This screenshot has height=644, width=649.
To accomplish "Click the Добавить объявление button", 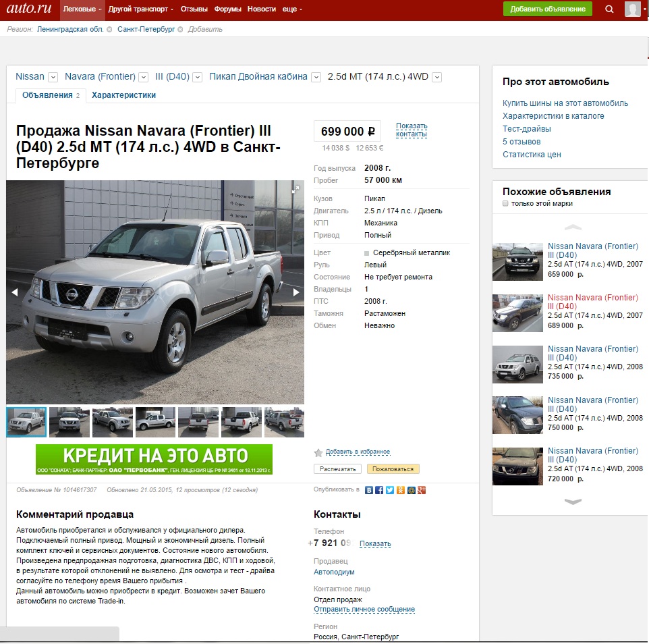I will [x=547, y=9].
